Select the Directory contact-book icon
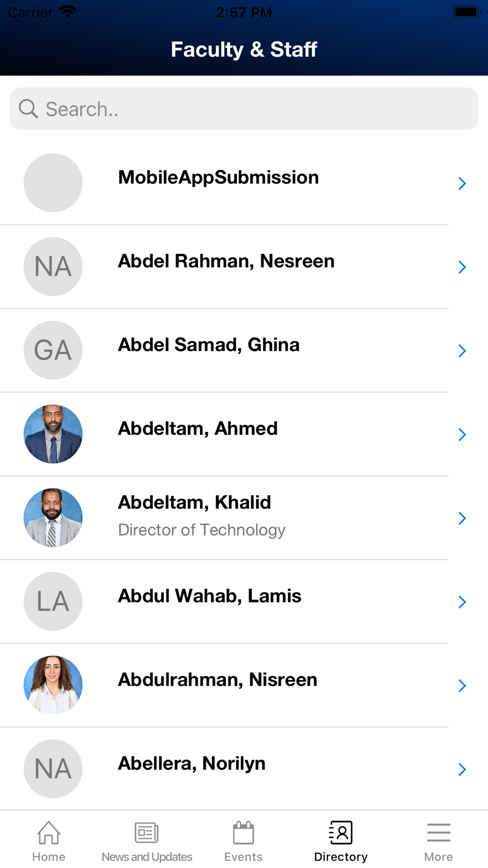This screenshot has height=868, width=488. (341, 832)
